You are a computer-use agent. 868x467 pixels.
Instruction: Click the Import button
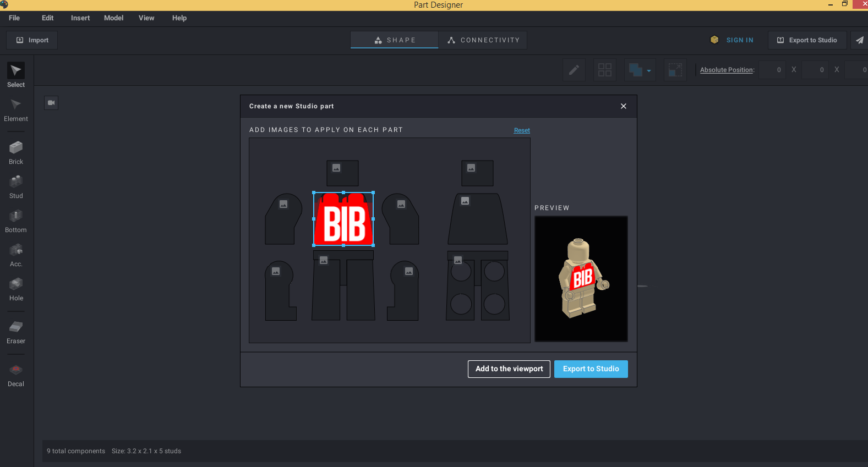[32, 40]
